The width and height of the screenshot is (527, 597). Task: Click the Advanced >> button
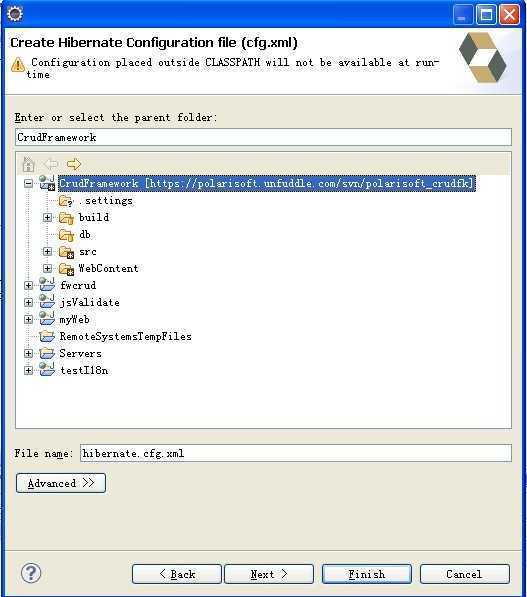coord(61,483)
